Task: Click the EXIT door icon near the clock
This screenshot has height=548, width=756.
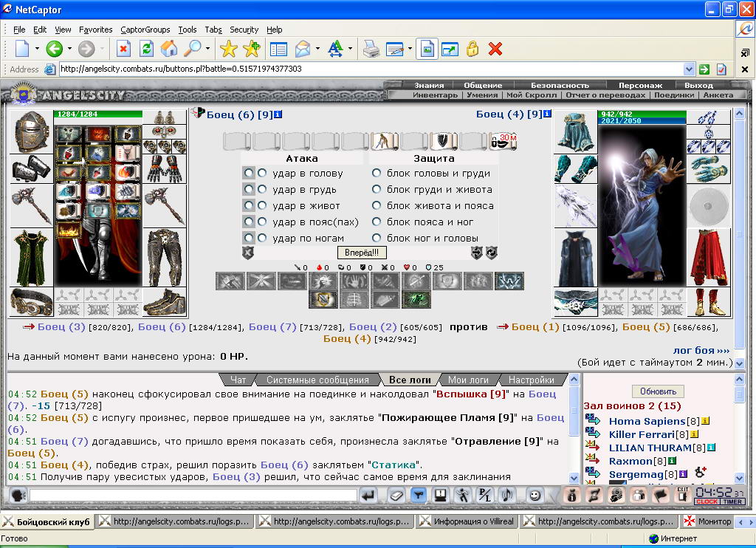Action: pyautogui.click(x=683, y=495)
